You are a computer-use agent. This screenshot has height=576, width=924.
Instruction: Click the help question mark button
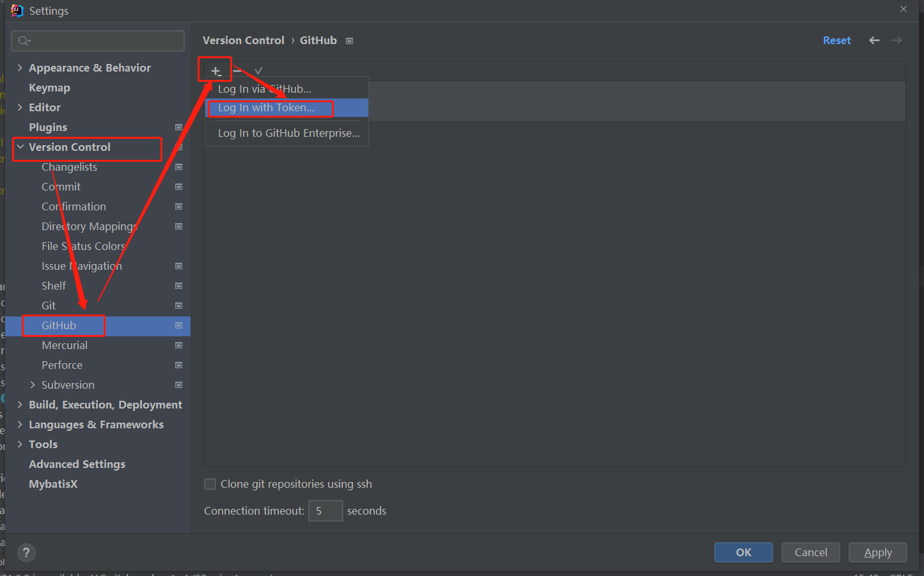click(26, 552)
